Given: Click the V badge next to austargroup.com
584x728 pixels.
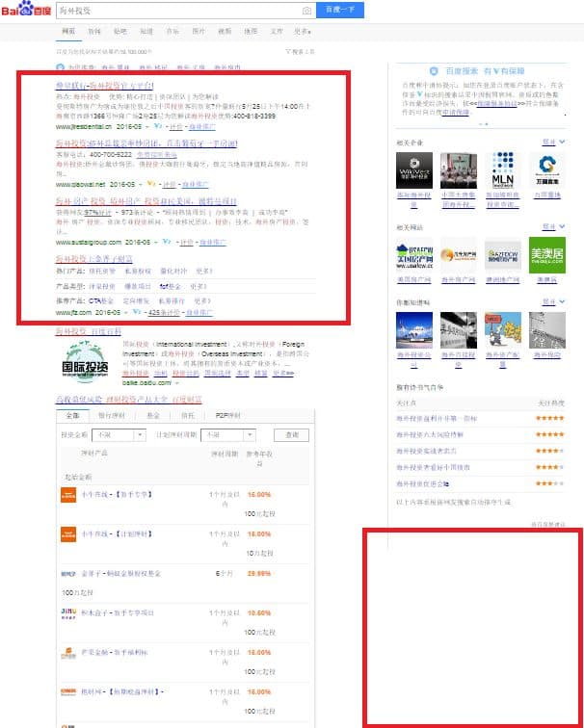Looking at the screenshot, I should 167,242.
